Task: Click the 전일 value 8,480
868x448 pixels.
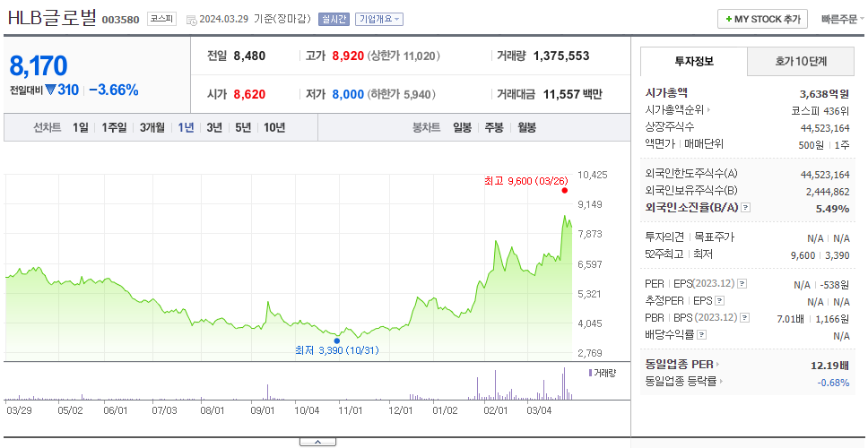Action: [x=249, y=56]
